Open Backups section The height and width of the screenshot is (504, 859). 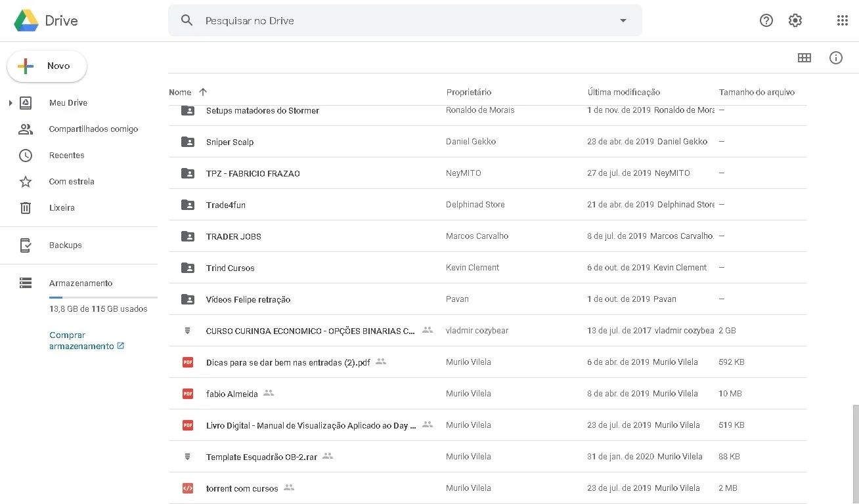(x=66, y=245)
